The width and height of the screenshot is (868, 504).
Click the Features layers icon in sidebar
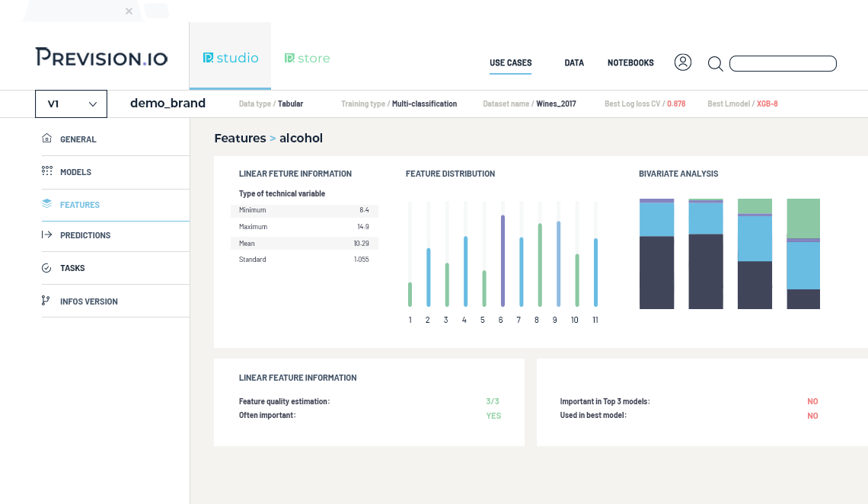pos(47,205)
